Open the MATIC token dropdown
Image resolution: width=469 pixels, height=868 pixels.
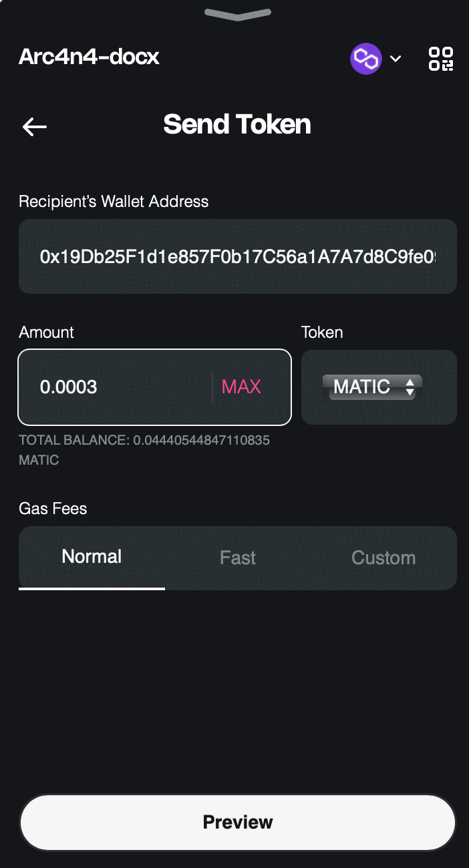click(372, 387)
